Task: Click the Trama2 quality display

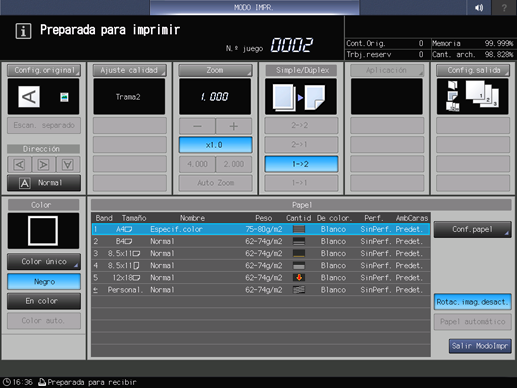Action: point(129,97)
